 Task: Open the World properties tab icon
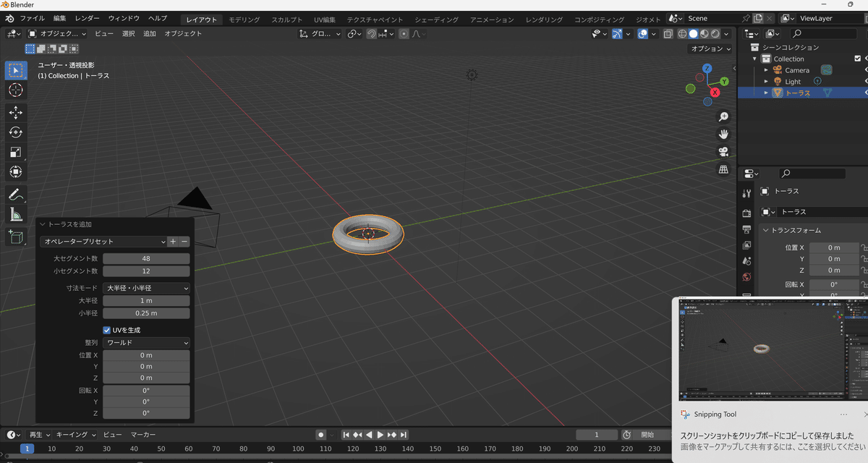(747, 277)
